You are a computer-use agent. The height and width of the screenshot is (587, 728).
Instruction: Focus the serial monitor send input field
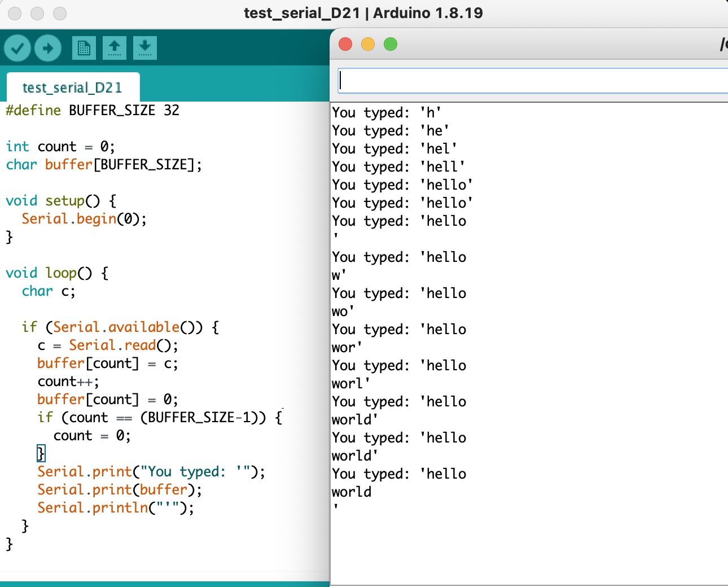[530, 81]
